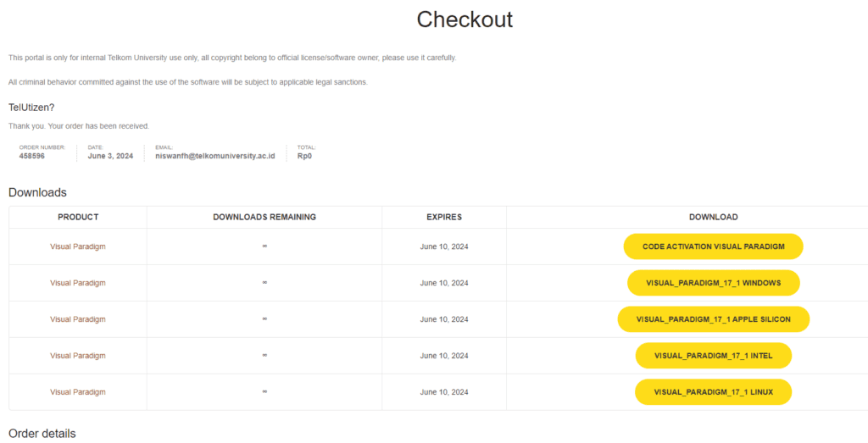This screenshot has height=443, width=868.
Task: Open Visual Paradigm product link in Code Activation row
Action: coord(77,246)
